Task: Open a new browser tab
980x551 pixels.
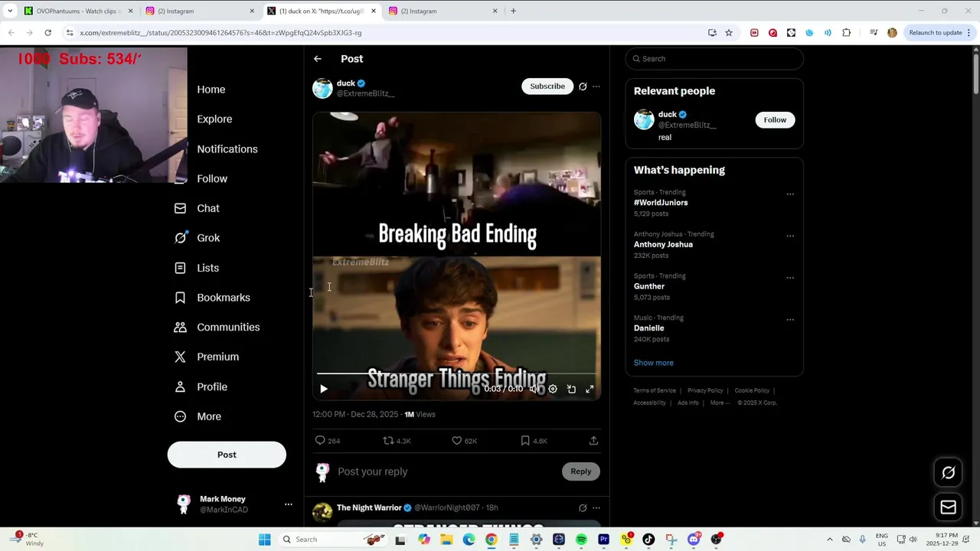Action: coord(513,11)
